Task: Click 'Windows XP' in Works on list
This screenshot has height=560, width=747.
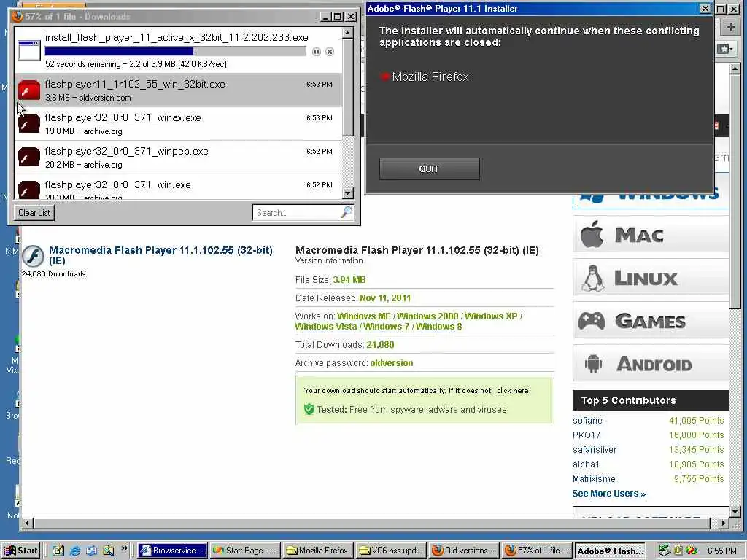Action: (491, 316)
